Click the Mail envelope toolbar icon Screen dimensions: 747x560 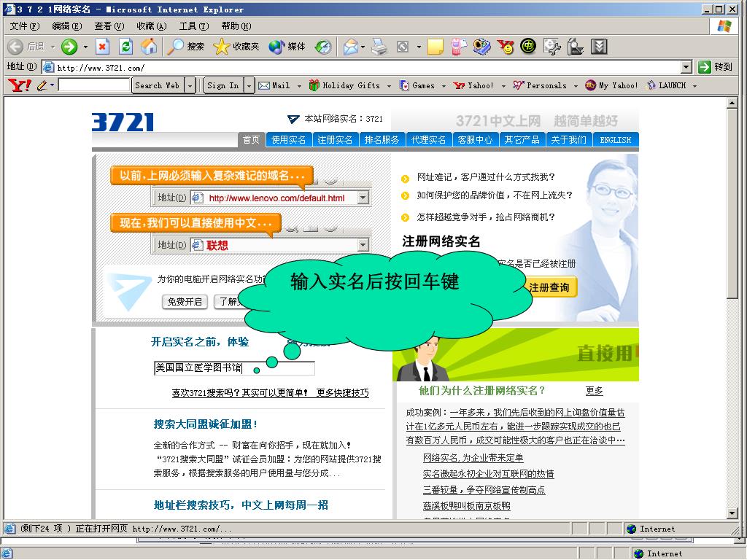click(351, 47)
